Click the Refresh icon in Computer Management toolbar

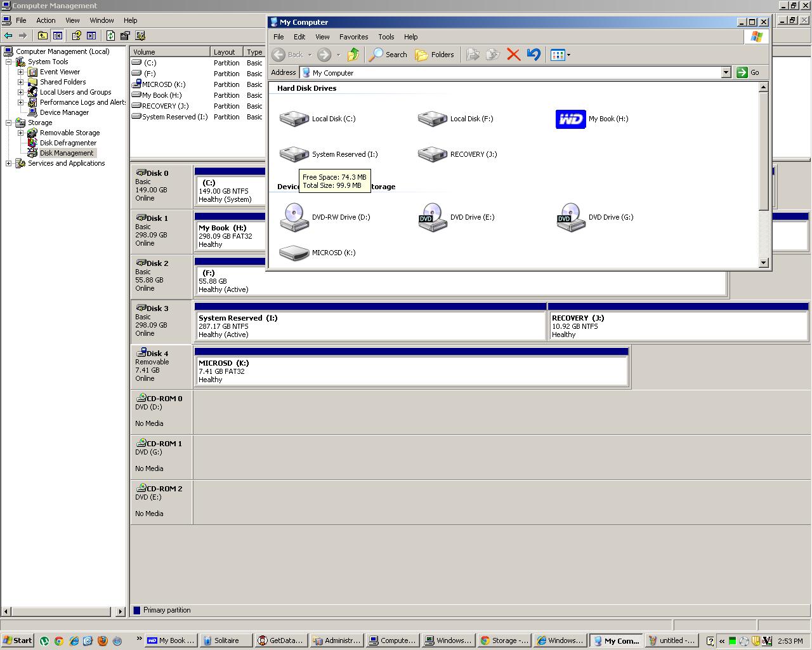111,36
